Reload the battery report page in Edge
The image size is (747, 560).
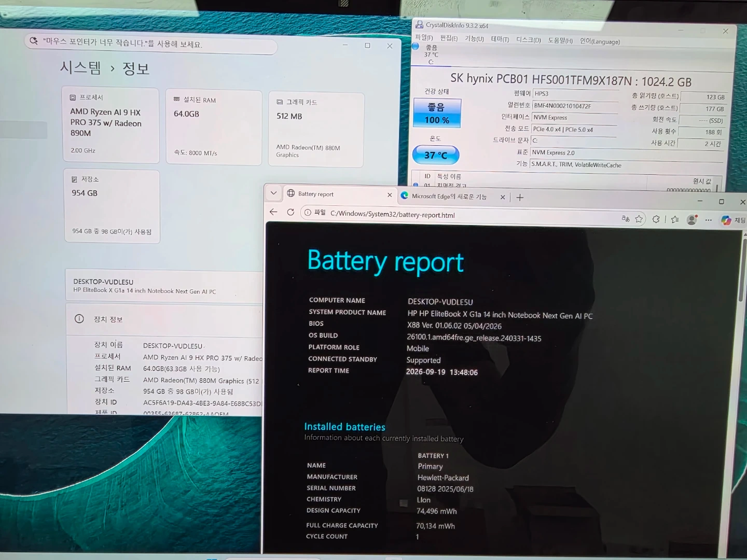290,212
